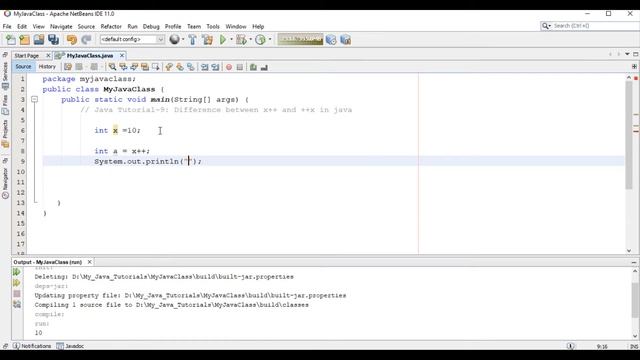
Task: Click the Re-run green arrows icon in Output
Action: 16,272
